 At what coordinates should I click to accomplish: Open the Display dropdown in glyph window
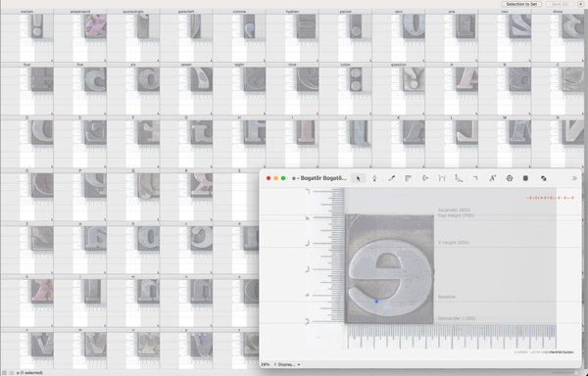pyautogui.click(x=287, y=364)
